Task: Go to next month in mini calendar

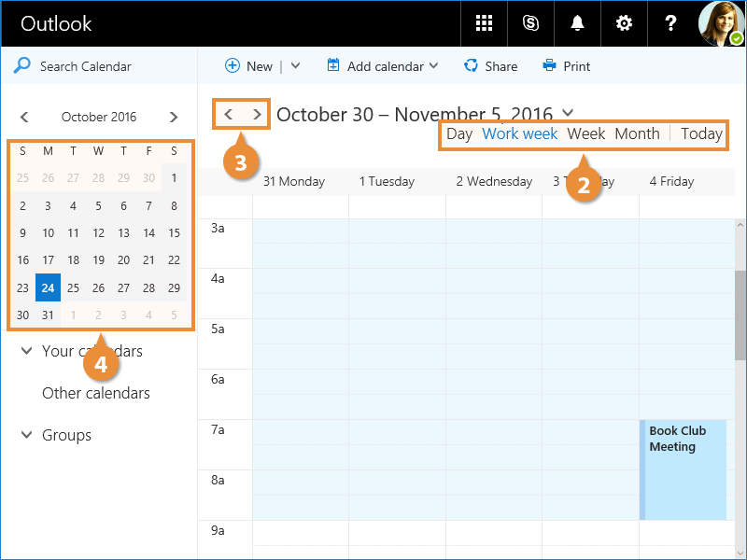Action: (174, 117)
